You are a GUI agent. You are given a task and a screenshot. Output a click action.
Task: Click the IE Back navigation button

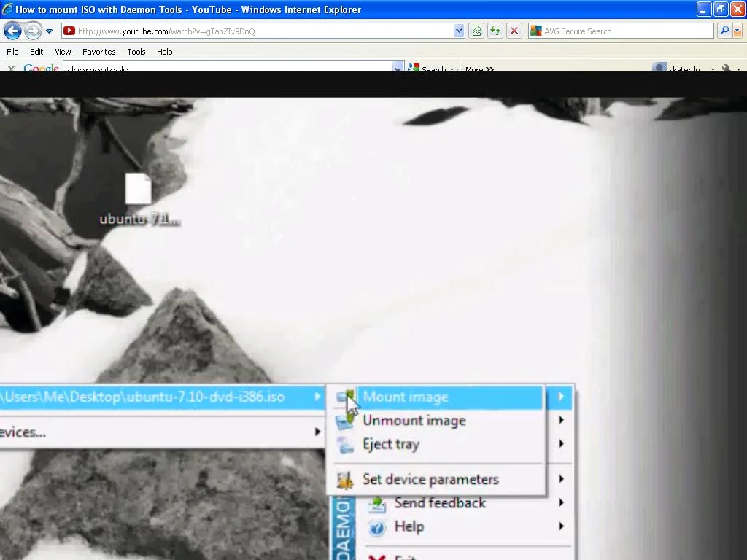(x=12, y=31)
